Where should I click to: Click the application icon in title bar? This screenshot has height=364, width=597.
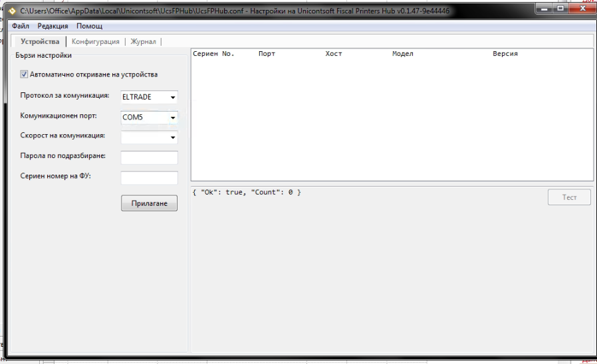click(x=12, y=11)
